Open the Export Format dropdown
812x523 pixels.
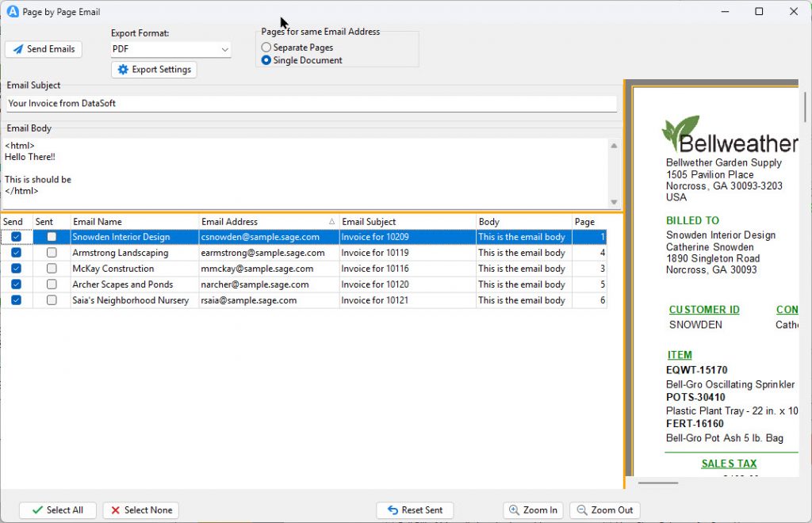click(225, 48)
